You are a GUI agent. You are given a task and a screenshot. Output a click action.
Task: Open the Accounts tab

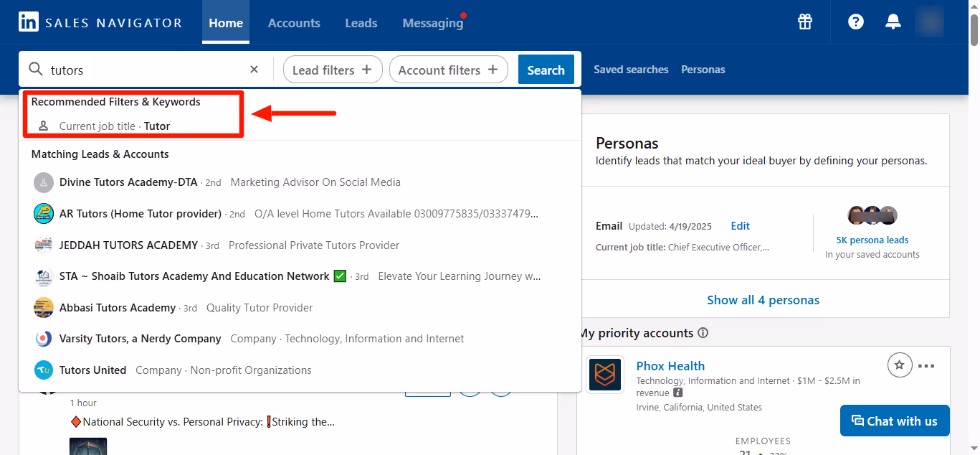tap(294, 23)
